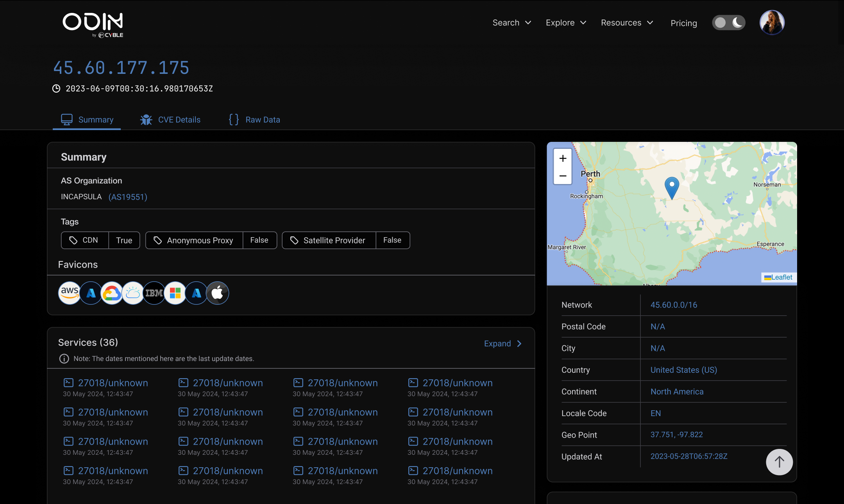Open the user profile avatar
This screenshot has width=844, height=504.
click(772, 22)
